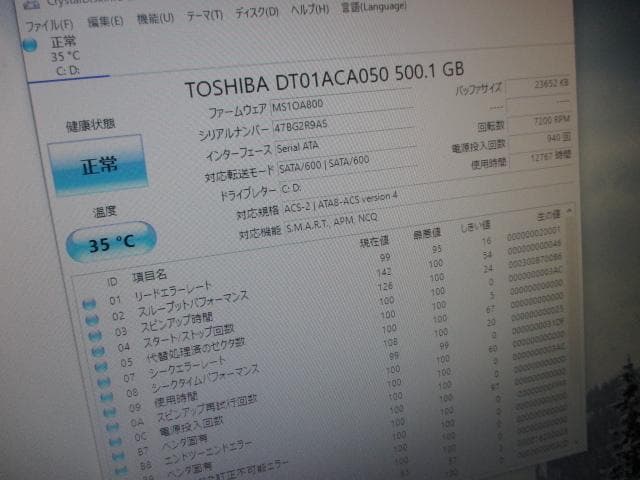This screenshot has height=480, width=640.
Task: Click the インターフェース label
Action: [239, 153]
